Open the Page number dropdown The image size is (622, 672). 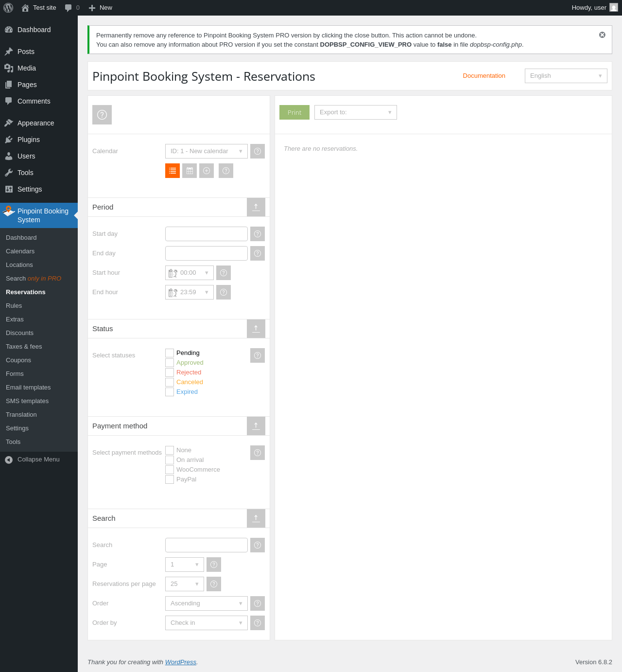[x=185, y=565]
